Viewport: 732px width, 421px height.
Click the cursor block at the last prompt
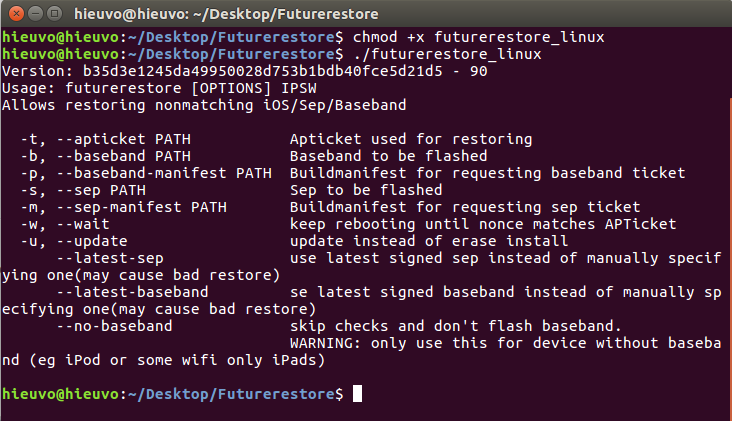(x=357, y=394)
